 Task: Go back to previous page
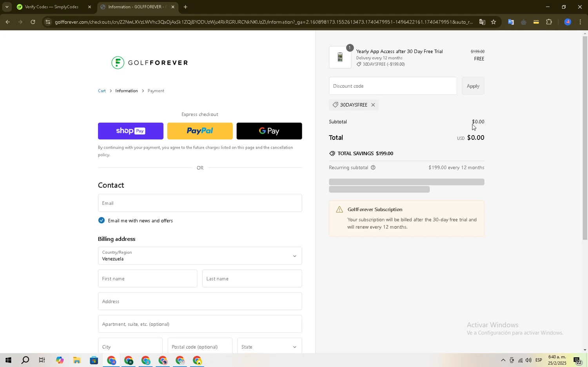7,22
